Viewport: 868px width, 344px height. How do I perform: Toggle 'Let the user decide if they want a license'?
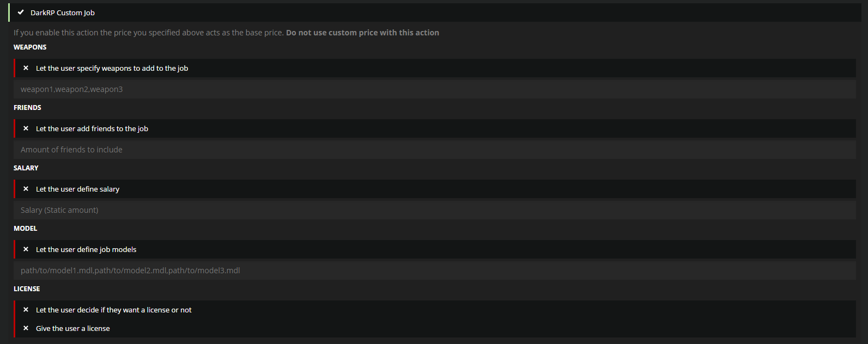[114, 310]
